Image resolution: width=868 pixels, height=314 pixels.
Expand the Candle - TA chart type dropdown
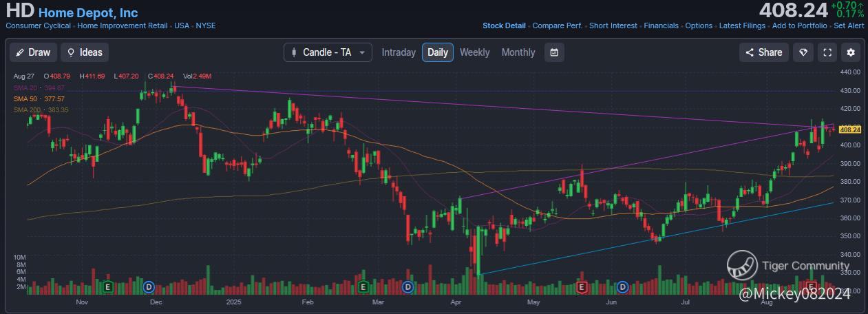point(328,52)
